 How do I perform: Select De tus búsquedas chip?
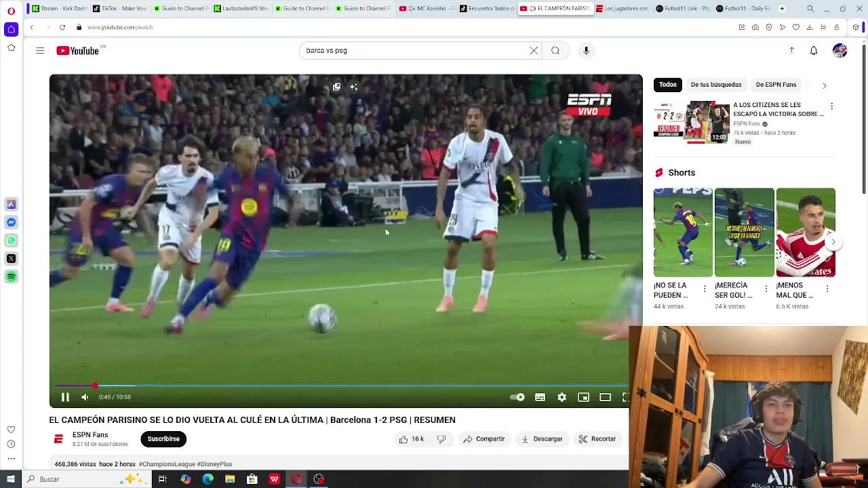(716, 85)
